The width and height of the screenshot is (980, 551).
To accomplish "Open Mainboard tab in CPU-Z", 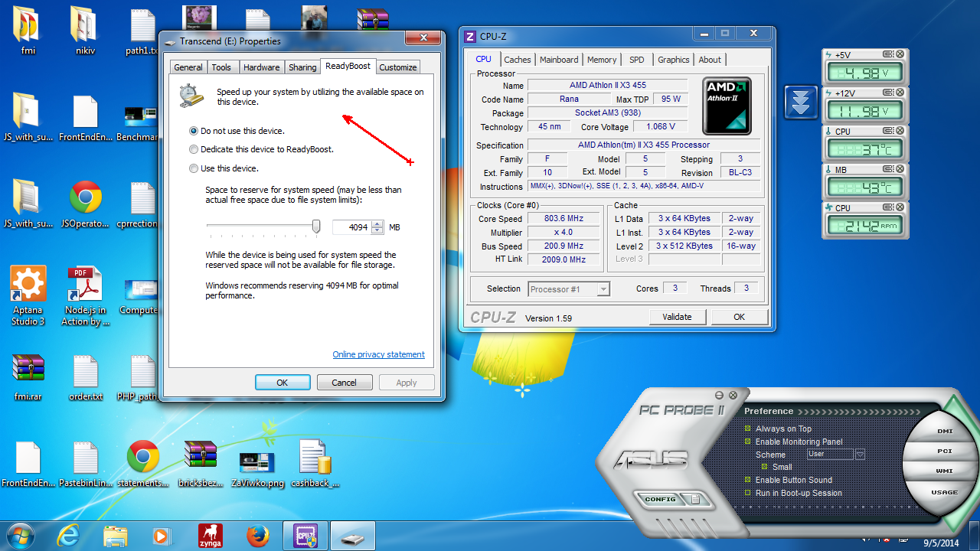I will pyautogui.click(x=559, y=60).
